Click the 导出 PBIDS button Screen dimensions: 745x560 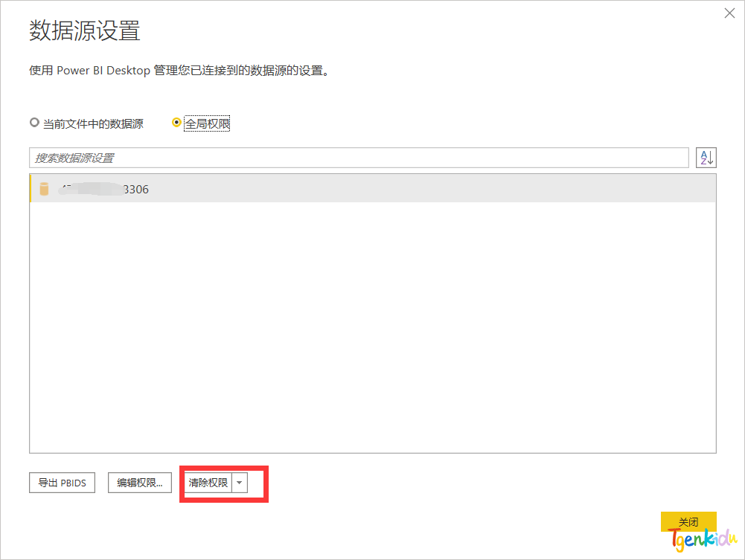[x=63, y=483]
